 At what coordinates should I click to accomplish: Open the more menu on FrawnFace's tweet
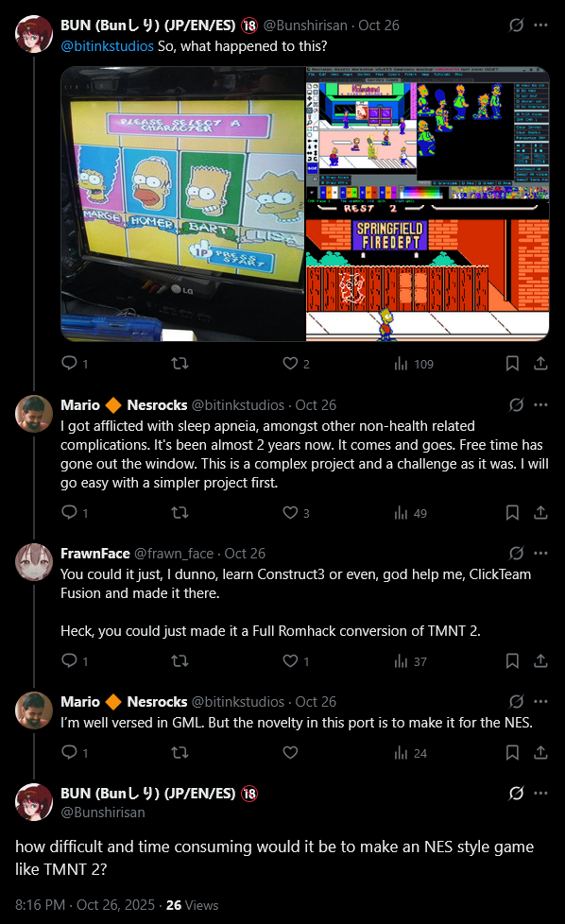click(540, 553)
